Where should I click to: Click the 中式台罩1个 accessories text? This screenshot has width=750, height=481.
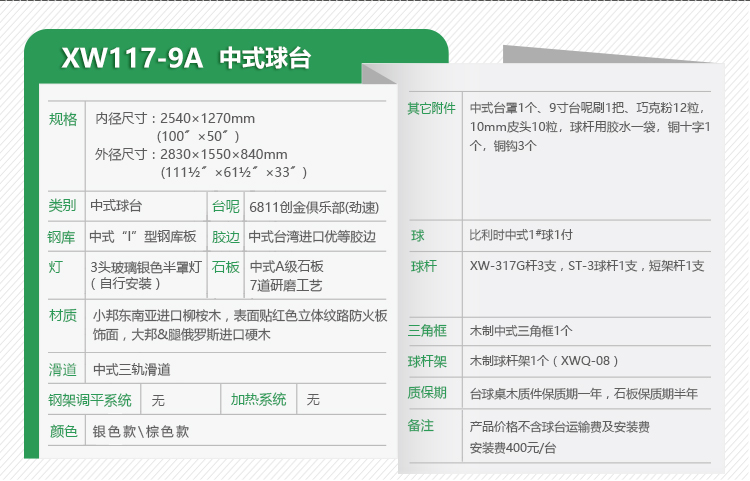point(589,127)
